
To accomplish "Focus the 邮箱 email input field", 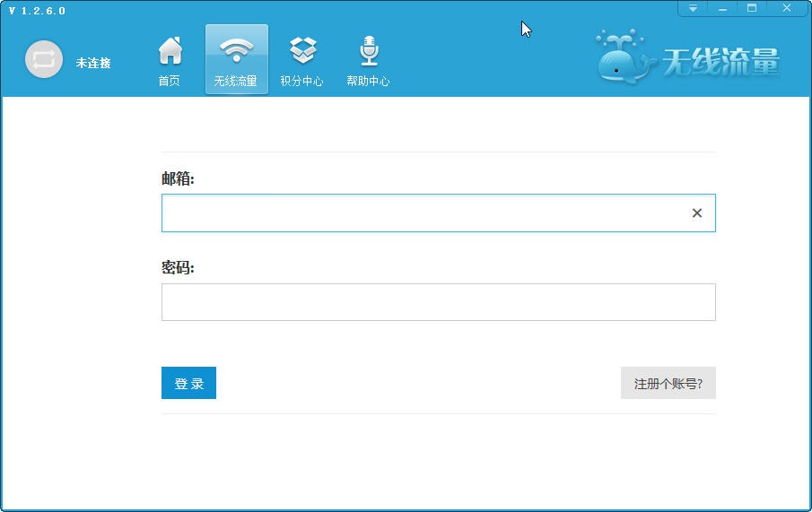I will (x=438, y=213).
